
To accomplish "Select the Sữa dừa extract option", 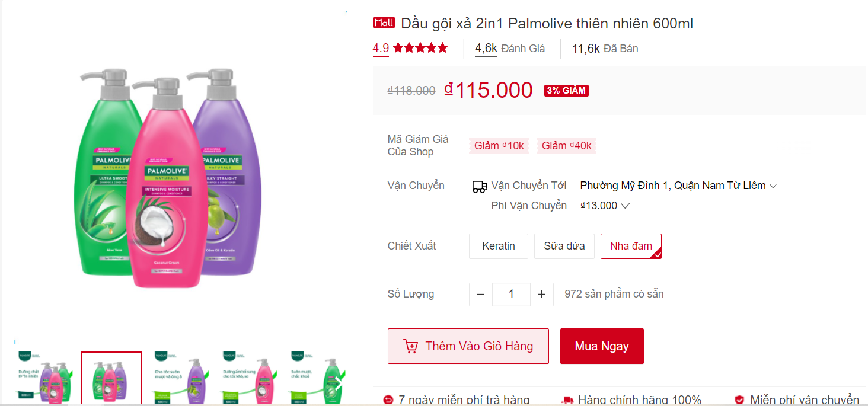I will tap(564, 245).
